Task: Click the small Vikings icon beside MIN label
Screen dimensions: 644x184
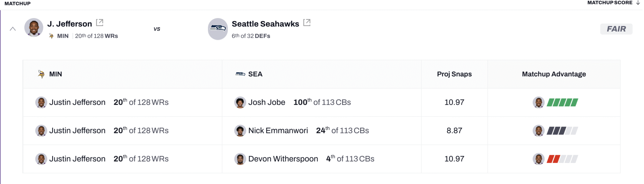Action: tap(51, 36)
